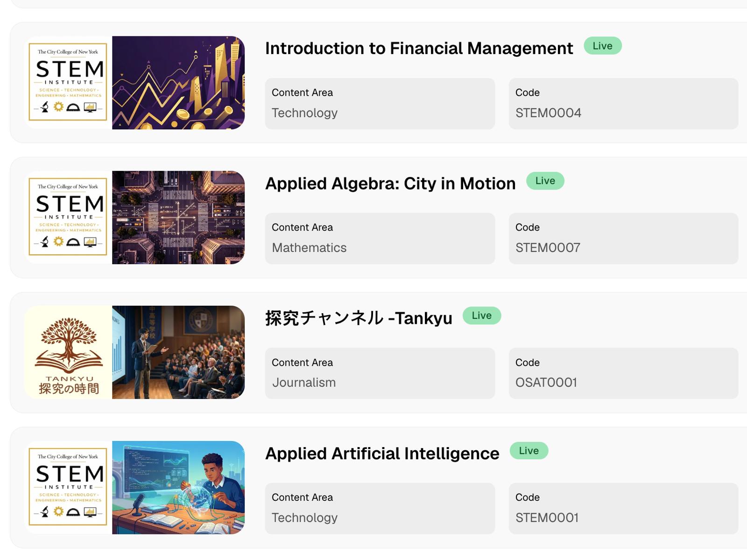Click the STEM Institute logo for Applied Artificial Intelligence
747x560 pixels.
[x=68, y=488]
